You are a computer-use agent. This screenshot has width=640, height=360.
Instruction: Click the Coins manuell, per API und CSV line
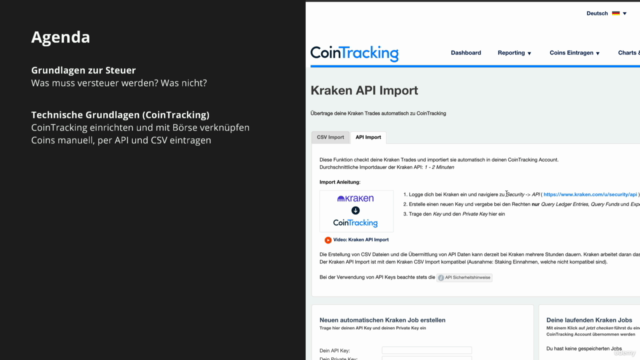pyautogui.click(x=121, y=140)
